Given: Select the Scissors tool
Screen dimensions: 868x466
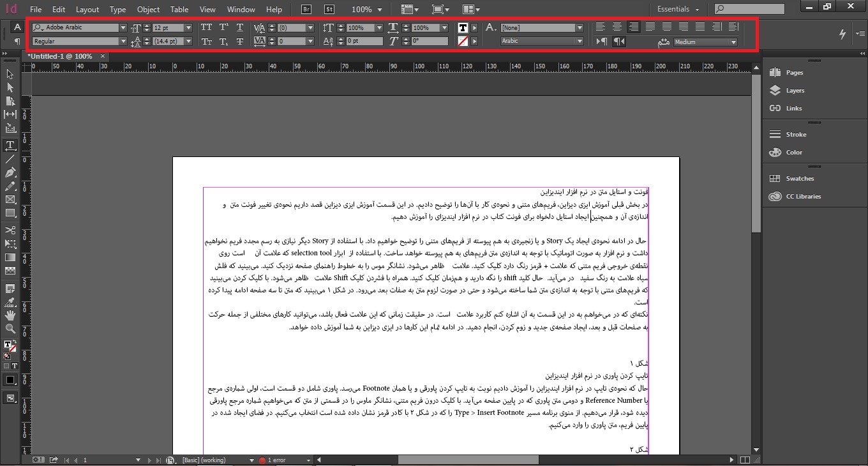Looking at the screenshot, I should [10, 230].
